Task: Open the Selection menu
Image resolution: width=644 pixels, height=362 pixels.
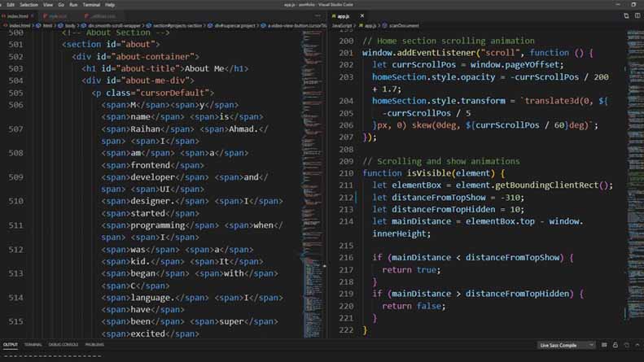Action: [x=28, y=5]
